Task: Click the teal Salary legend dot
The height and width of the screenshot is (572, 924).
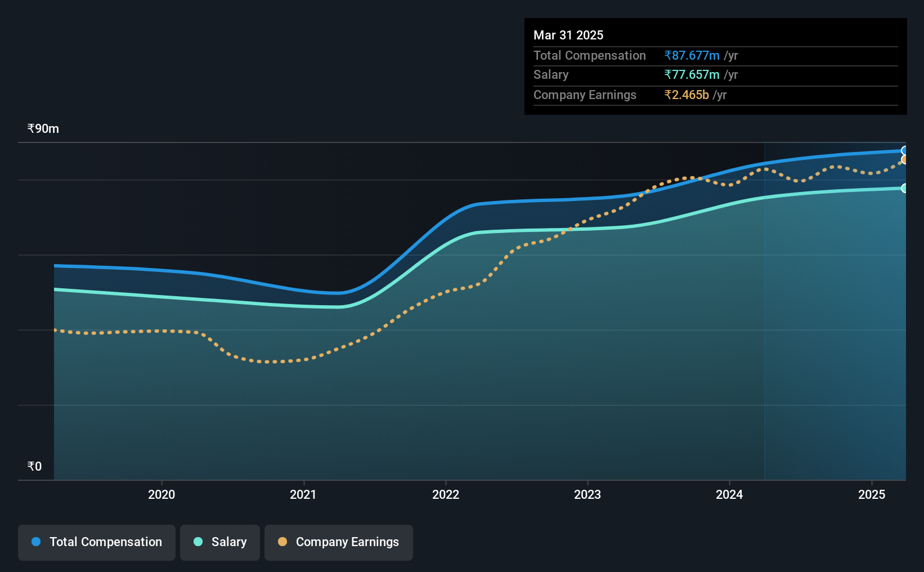Action: coord(198,542)
